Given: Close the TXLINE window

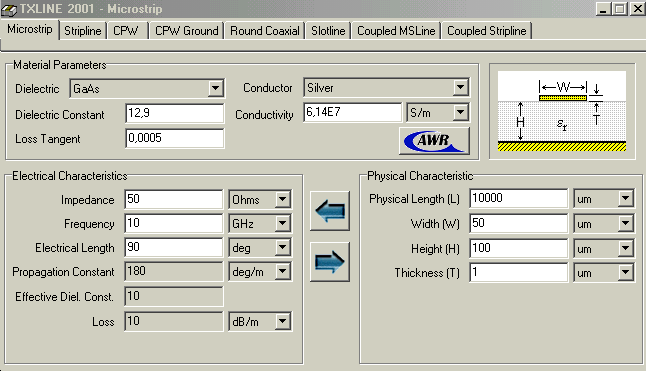Looking at the screenshot, I should (x=637, y=9).
